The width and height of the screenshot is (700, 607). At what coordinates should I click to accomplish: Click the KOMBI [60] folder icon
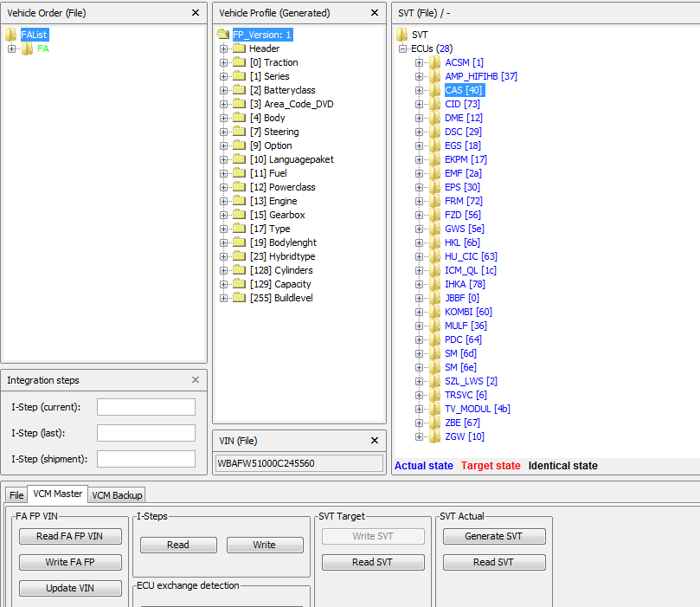[435, 312]
